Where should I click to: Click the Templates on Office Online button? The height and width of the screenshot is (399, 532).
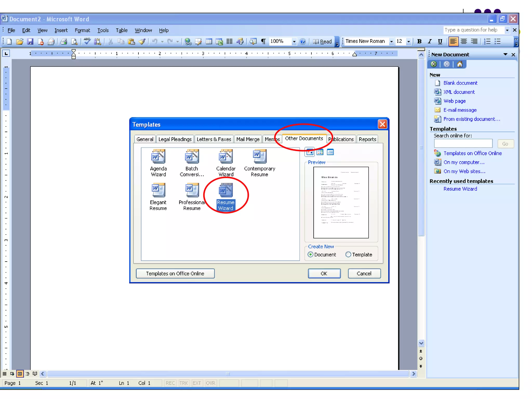click(175, 274)
